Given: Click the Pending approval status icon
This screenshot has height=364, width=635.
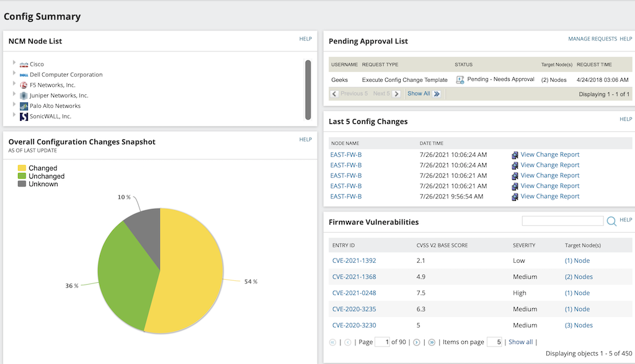Looking at the screenshot, I should tap(460, 80).
